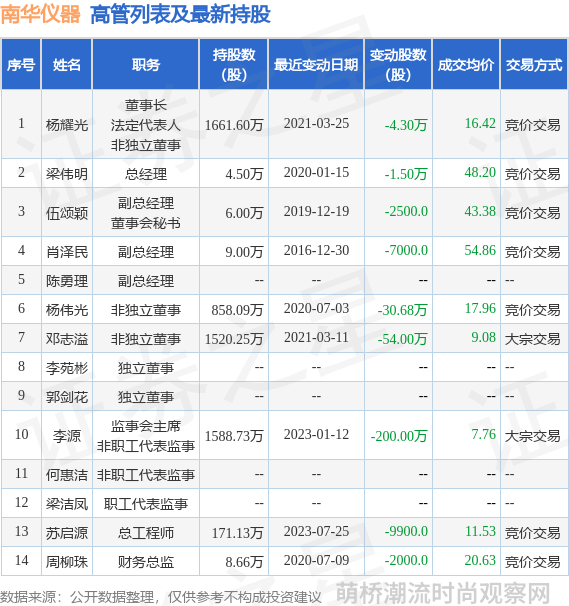This screenshot has height=606, width=569.
Task: Click the average price 20.63
Action: click(480, 560)
